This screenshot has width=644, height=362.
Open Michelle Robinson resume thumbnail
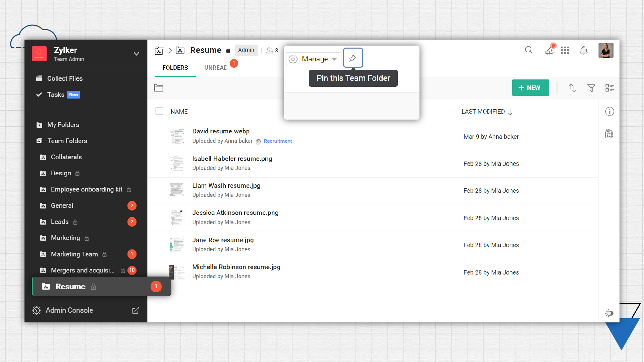coord(177,272)
